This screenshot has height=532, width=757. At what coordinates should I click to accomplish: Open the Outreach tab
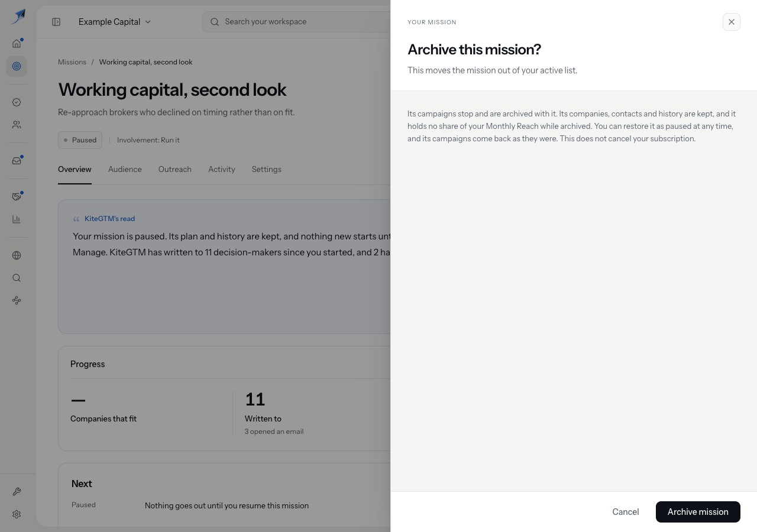pyautogui.click(x=175, y=170)
